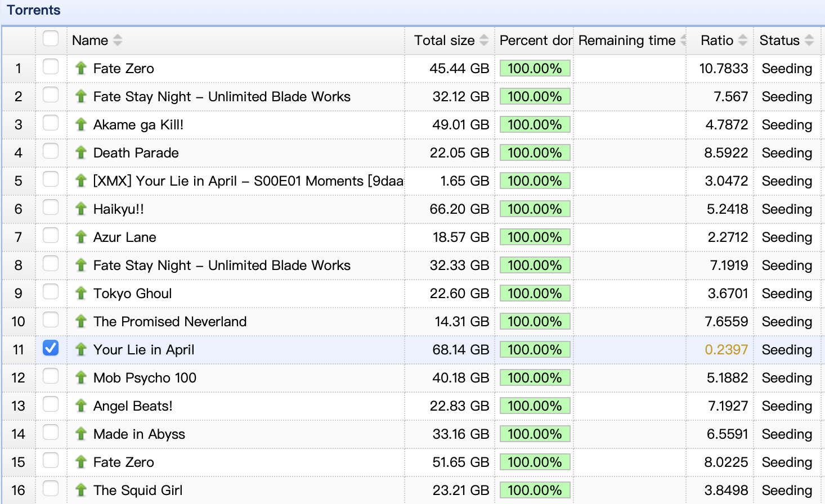
Task: Click the seeding arrow icon beside Your Lie in April row 11
Action: [81, 349]
